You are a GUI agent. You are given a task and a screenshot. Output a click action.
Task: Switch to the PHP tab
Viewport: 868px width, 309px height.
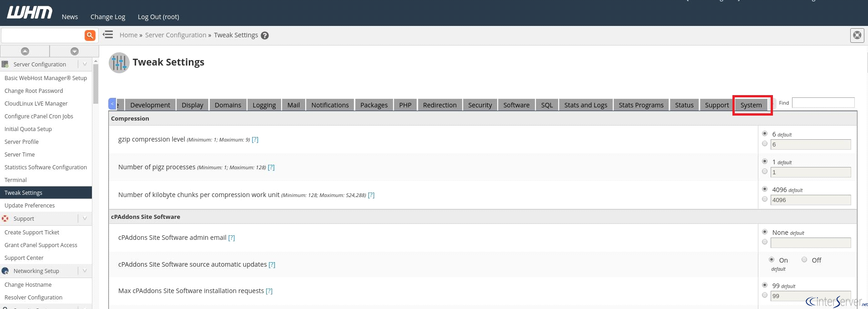(405, 105)
